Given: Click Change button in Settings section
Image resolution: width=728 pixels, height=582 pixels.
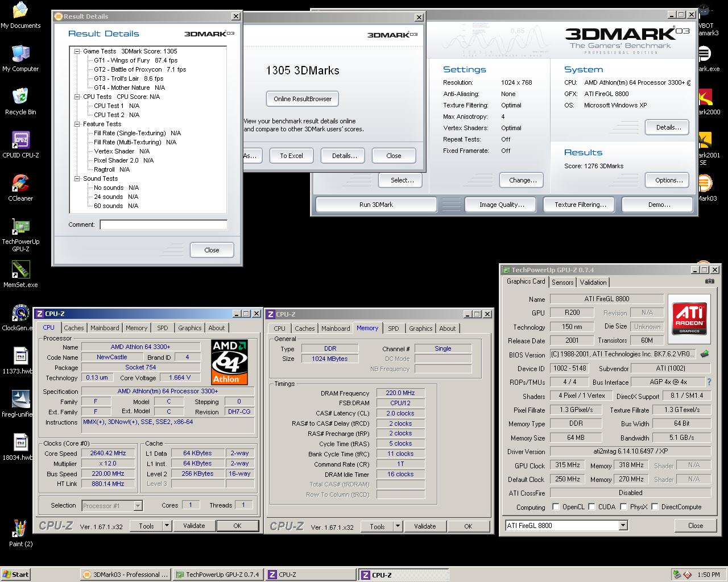Looking at the screenshot, I should pyautogui.click(x=523, y=180).
